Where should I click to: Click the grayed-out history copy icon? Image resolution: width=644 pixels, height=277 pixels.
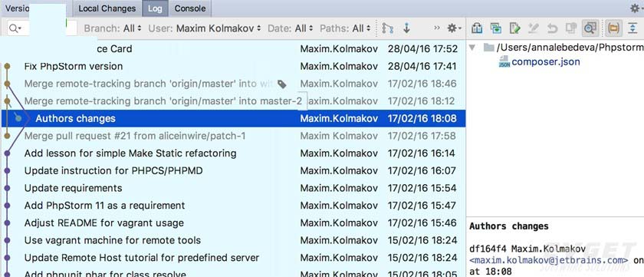(x=571, y=28)
